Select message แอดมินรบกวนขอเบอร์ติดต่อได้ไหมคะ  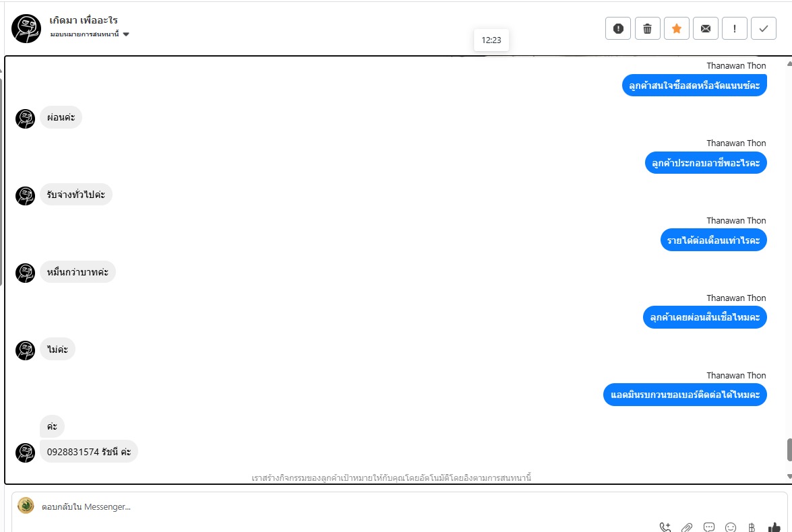pos(686,395)
